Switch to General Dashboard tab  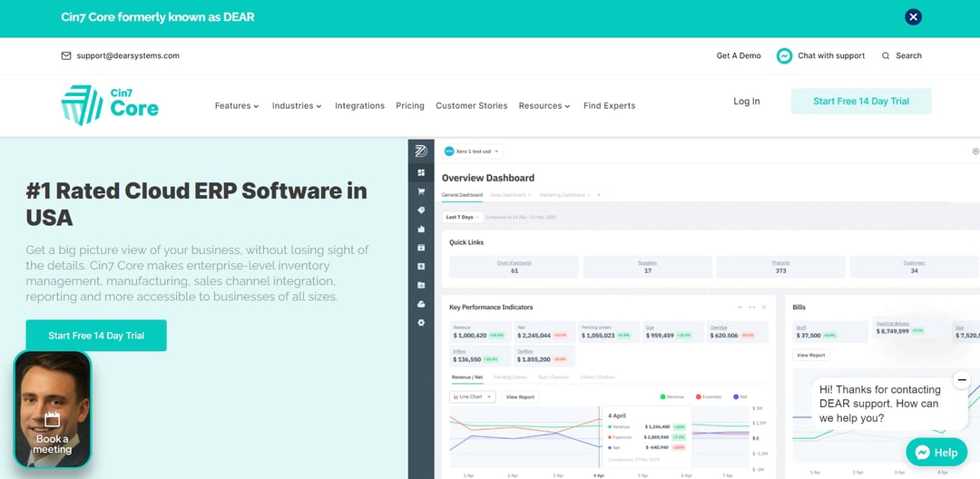[462, 195]
